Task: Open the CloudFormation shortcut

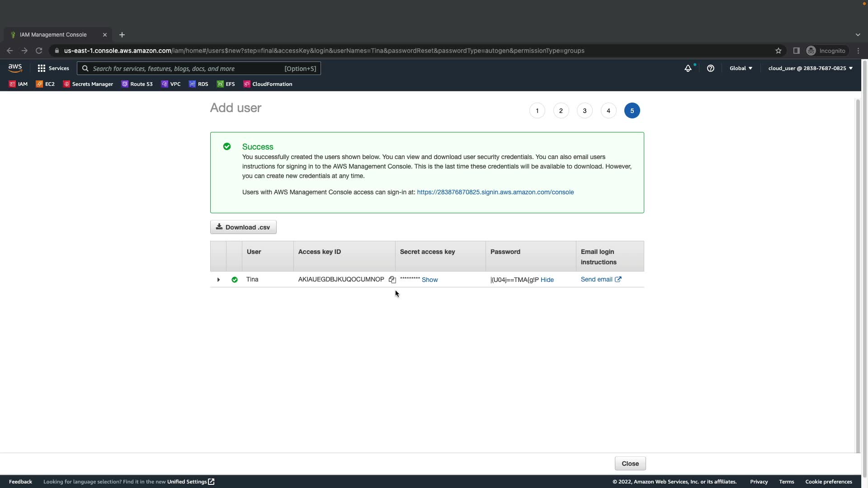Action: click(268, 84)
